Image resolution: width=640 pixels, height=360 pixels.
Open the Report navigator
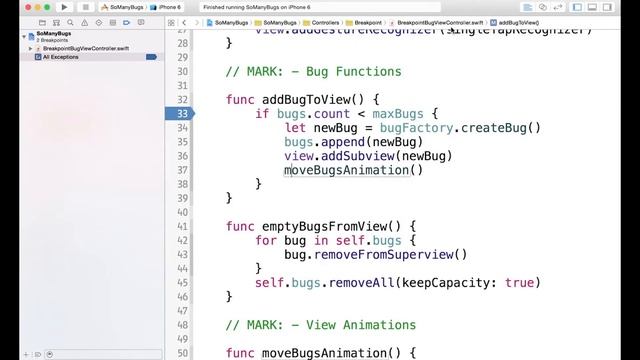tap(141, 22)
